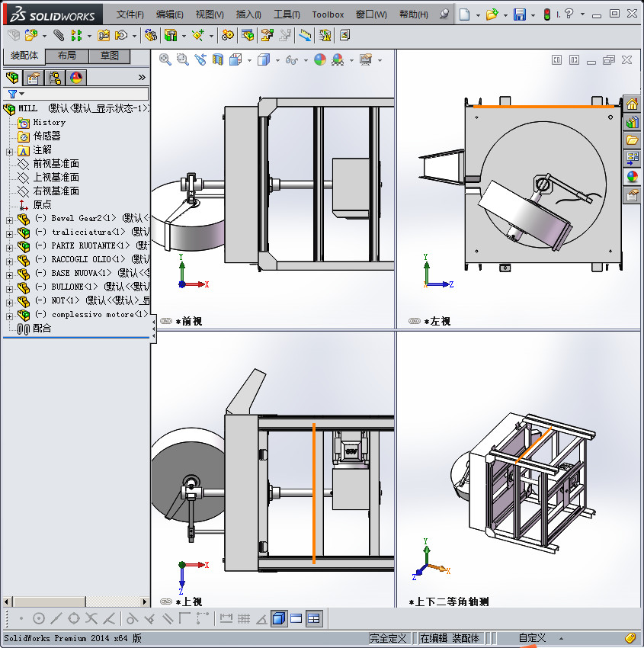Click the Performance Evaluation warning icon
This screenshot has width=644, height=648.
click(325, 36)
